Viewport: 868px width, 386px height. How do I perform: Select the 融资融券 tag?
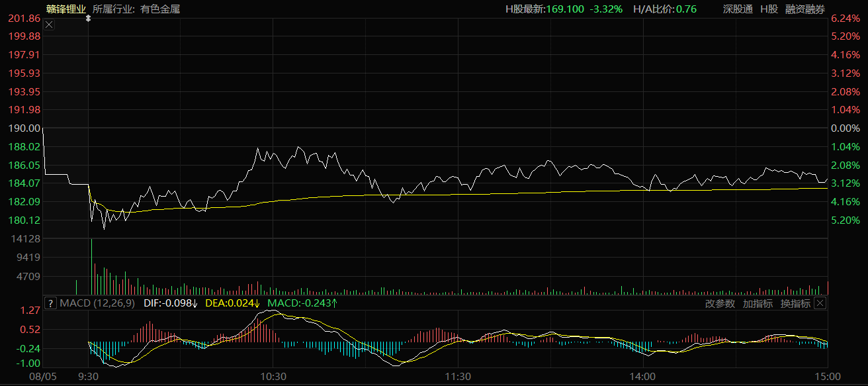tap(805, 9)
